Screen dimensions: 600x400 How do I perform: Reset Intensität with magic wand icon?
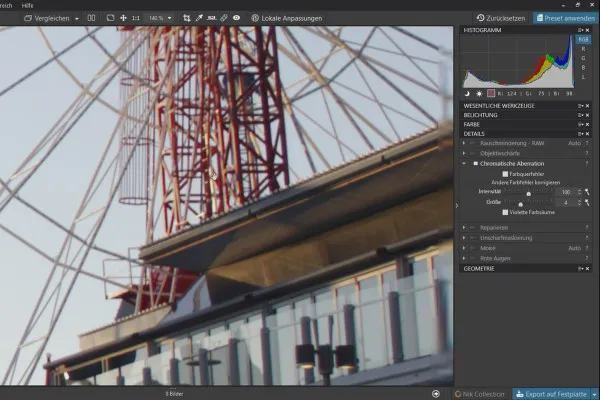click(587, 192)
